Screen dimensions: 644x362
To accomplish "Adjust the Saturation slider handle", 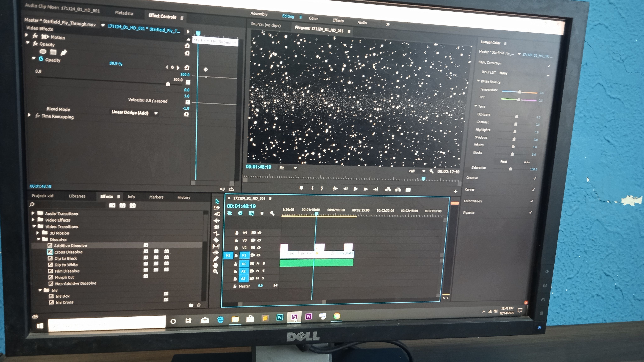I will click(510, 169).
